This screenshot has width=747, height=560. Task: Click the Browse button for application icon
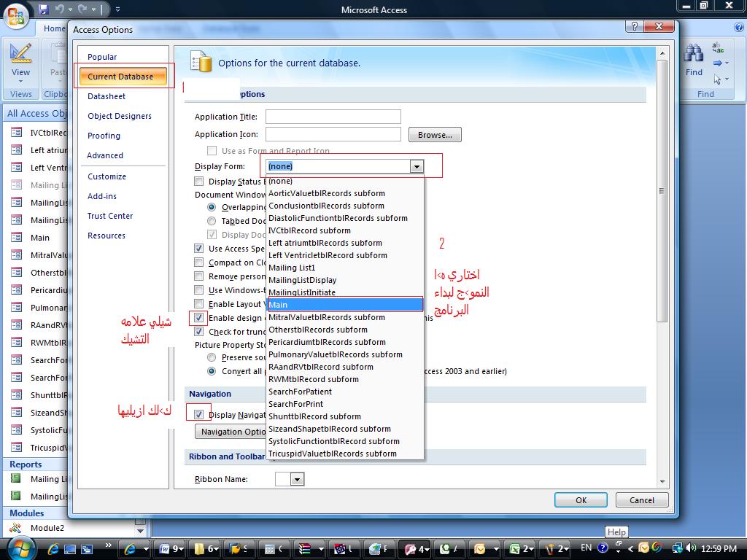coord(435,135)
